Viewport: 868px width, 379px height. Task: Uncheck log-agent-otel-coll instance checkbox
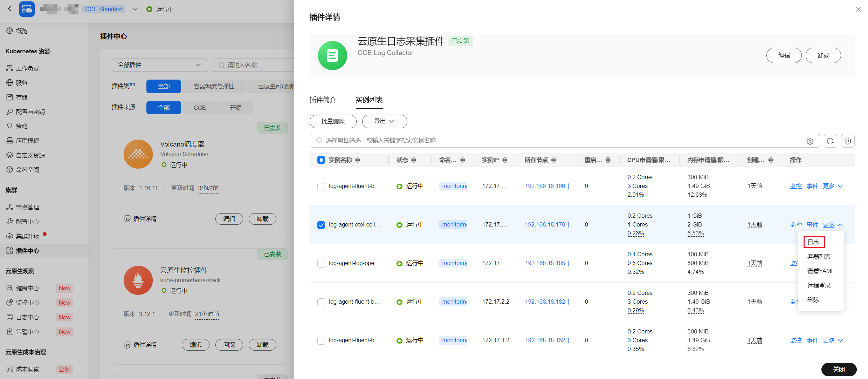[321, 225]
